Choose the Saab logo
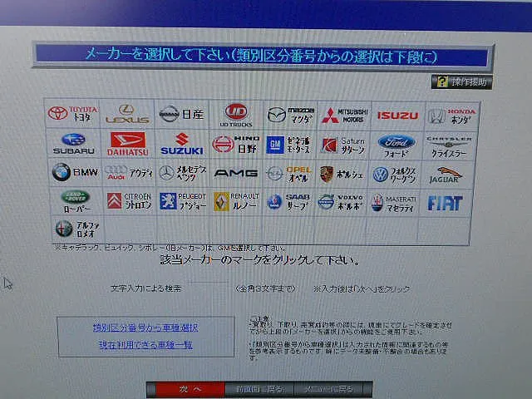532x399 pixels. coord(288,202)
